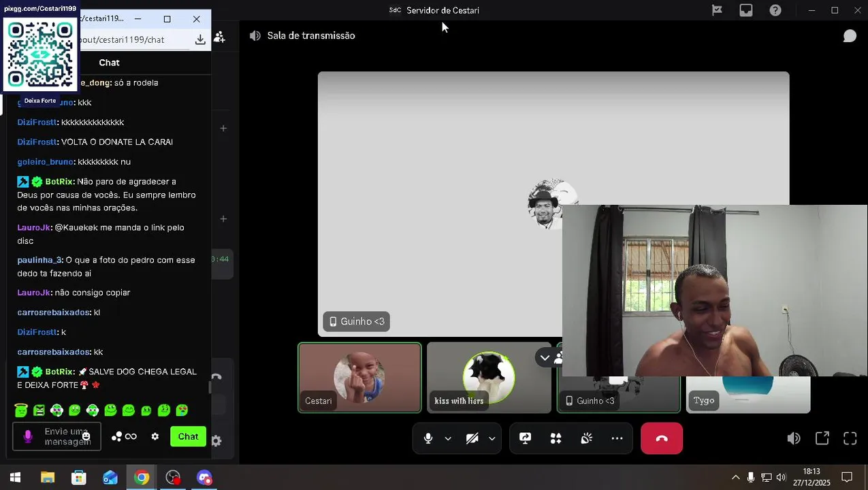868x490 pixels.
Task: Open chat settings small gear
Action: coord(155,436)
